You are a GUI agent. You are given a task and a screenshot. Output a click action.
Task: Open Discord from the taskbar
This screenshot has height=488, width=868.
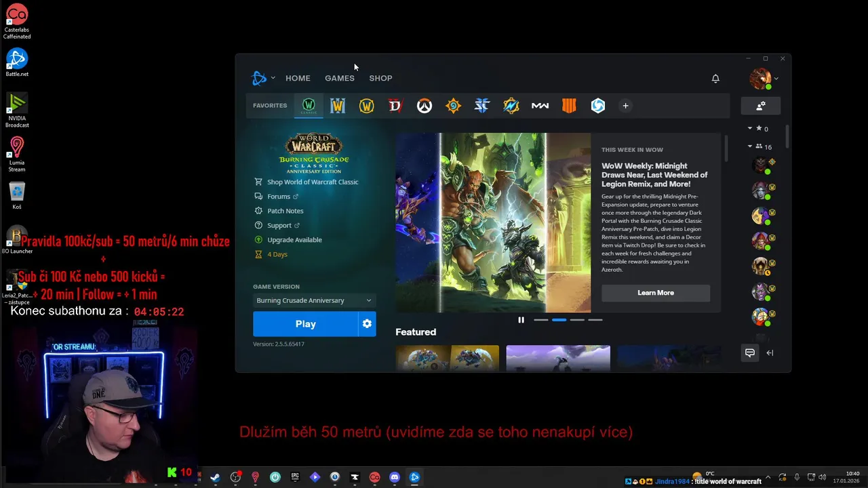tap(395, 477)
